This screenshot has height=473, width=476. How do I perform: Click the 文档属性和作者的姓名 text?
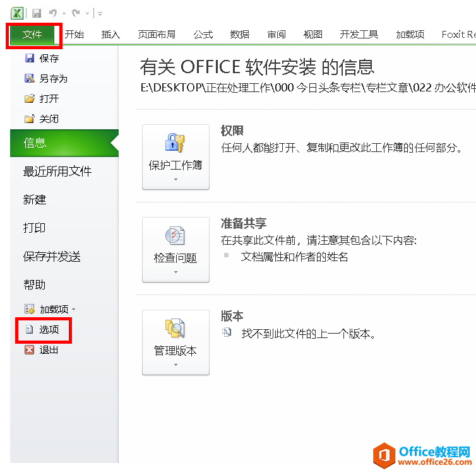tap(294, 257)
